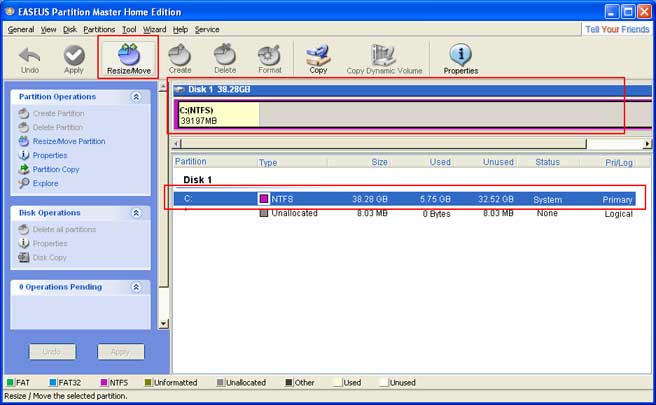Click the Create partition toolbar icon
The height and width of the screenshot is (405, 656).
(x=180, y=59)
